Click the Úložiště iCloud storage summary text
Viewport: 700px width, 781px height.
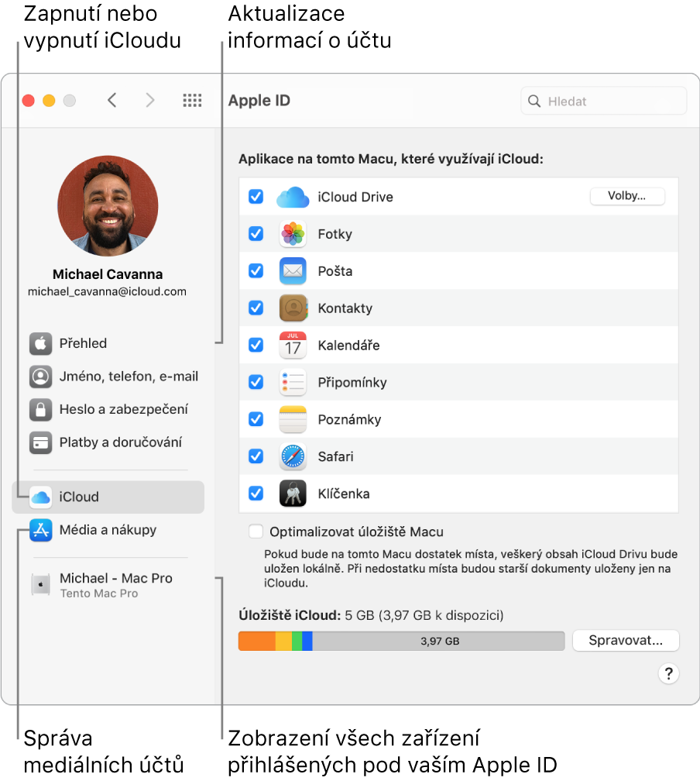click(x=371, y=616)
